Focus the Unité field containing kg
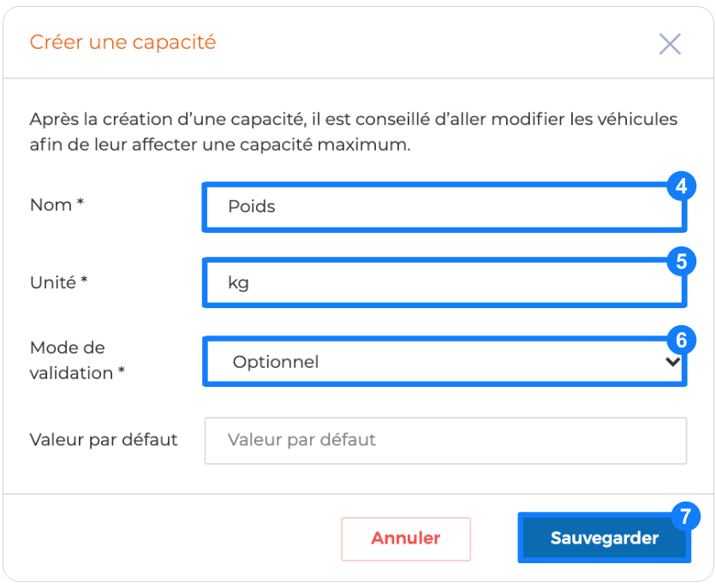Viewport: 716px width, 588px height. [x=445, y=282]
